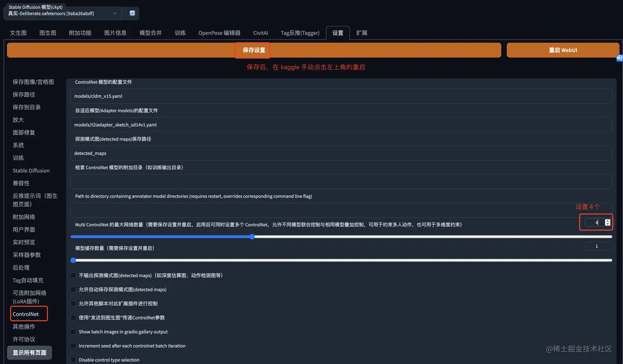The height and width of the screenshot is (364, 623).
Task: Open the 许可协议 settings section
Action: pyautogui.click(x=24, y=339)
